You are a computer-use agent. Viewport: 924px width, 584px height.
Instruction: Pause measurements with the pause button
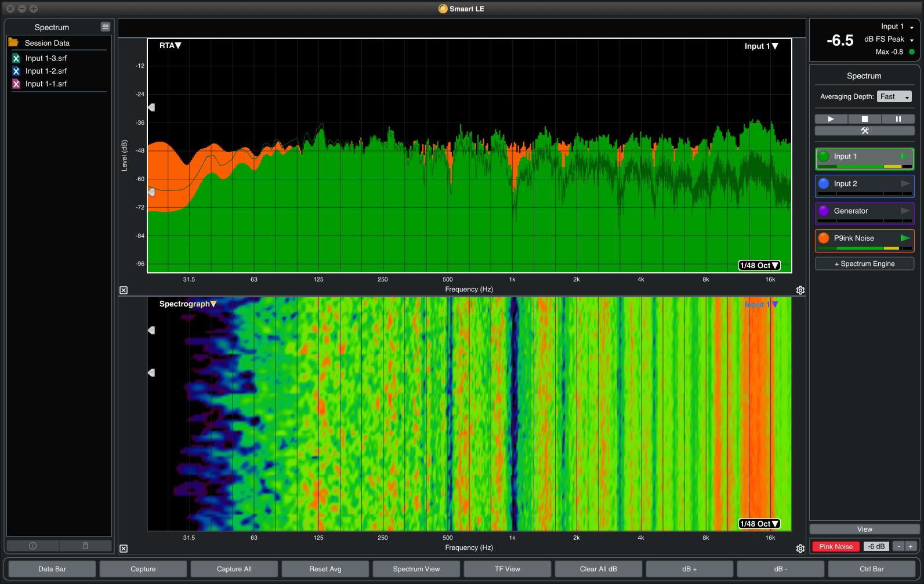click(x=898, y=119)
